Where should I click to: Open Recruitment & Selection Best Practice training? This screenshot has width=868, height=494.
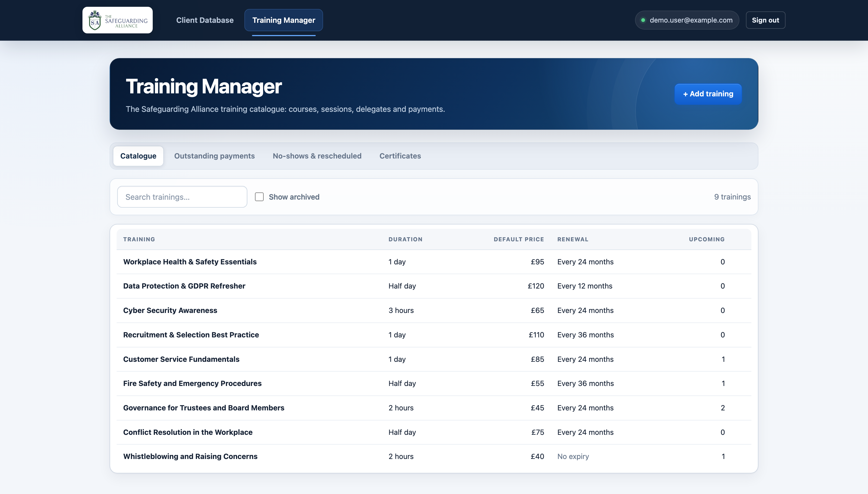point(191,335)
